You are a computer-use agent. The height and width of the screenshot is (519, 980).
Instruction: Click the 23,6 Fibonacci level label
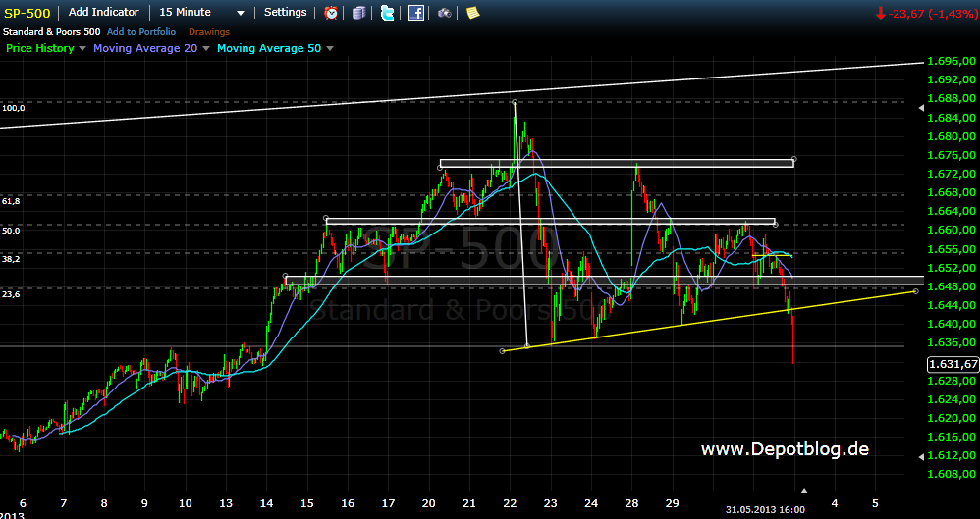click(11, 293)
